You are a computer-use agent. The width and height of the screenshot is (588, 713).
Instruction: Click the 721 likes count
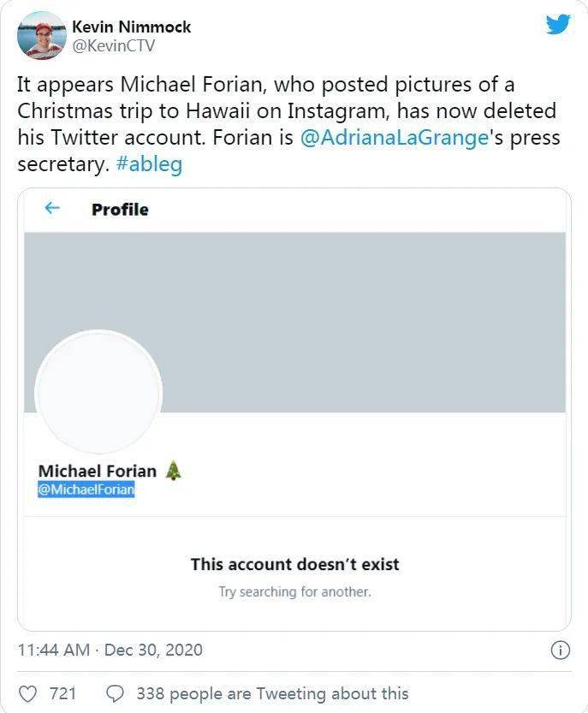coord(62,693)
